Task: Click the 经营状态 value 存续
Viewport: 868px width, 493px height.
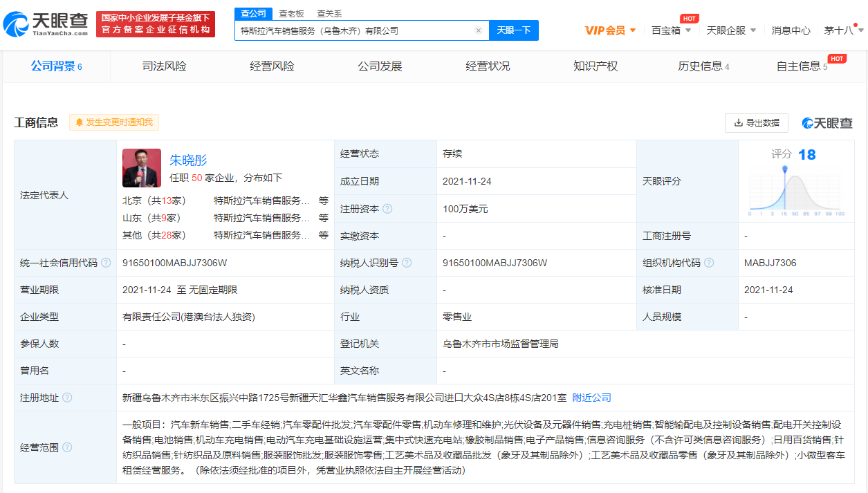Action: pyautogui.click(x=452, y=154)
